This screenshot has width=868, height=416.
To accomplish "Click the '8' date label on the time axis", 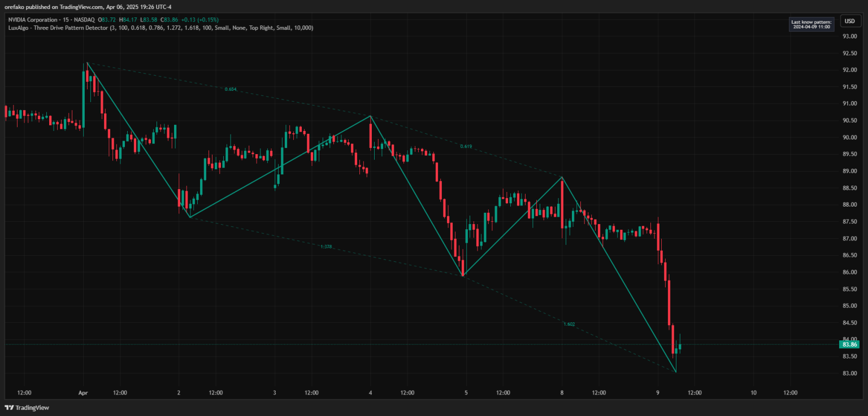I will [562, 393].
